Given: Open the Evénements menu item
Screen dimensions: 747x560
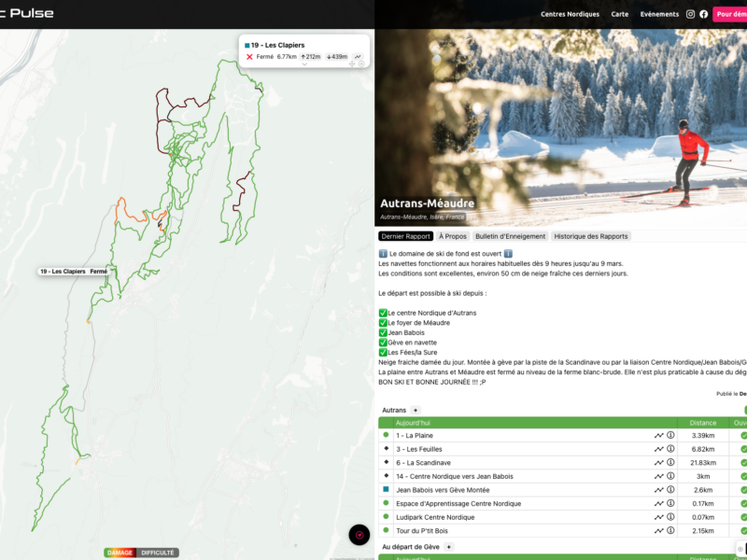Looking at the screenshot, I should (x=659, y=14).
